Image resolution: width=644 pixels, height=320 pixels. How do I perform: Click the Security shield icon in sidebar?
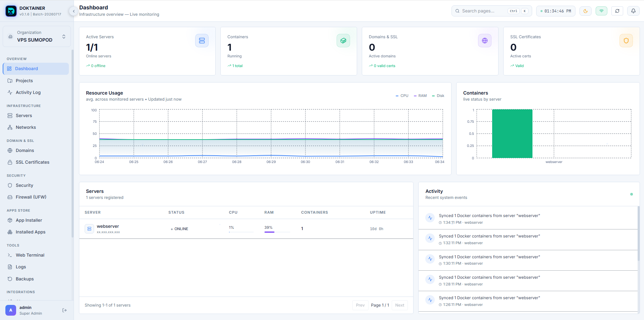click(10, 185)
